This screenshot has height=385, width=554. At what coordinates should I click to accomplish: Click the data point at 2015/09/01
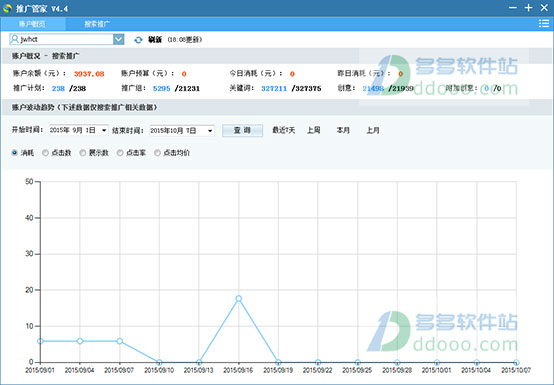click(x=40, y=341)
